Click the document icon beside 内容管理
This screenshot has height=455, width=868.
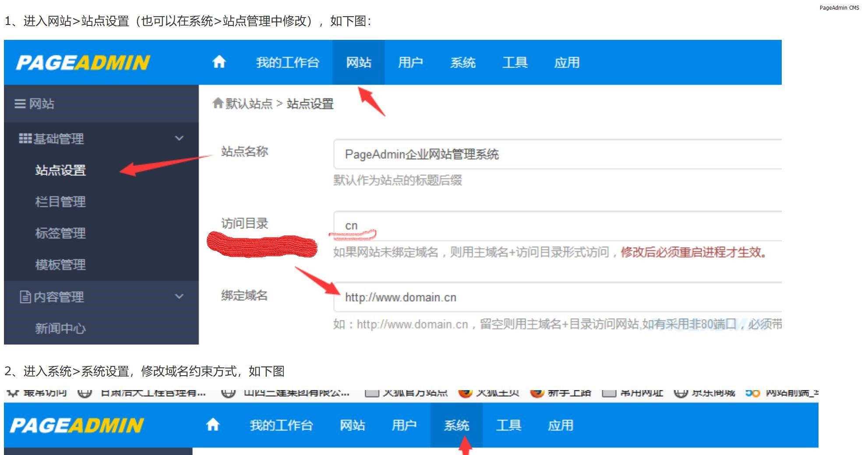point(25,297)
